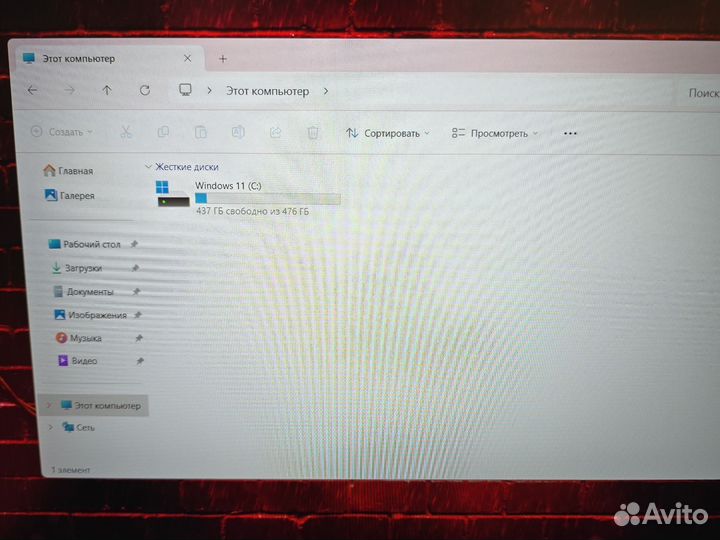Close the Этот компьютер tab
Screen dimensions: 720x540
click(187, 58)
